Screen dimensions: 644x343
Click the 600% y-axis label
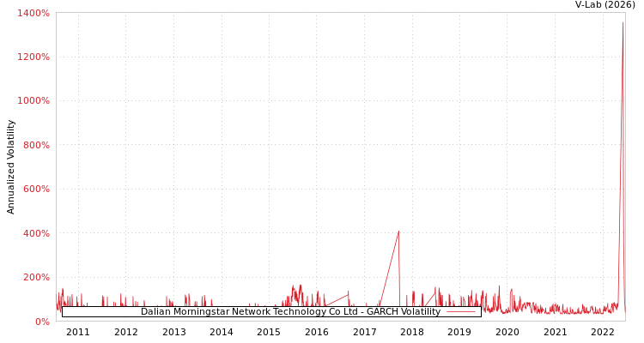(x=36, y=190)
